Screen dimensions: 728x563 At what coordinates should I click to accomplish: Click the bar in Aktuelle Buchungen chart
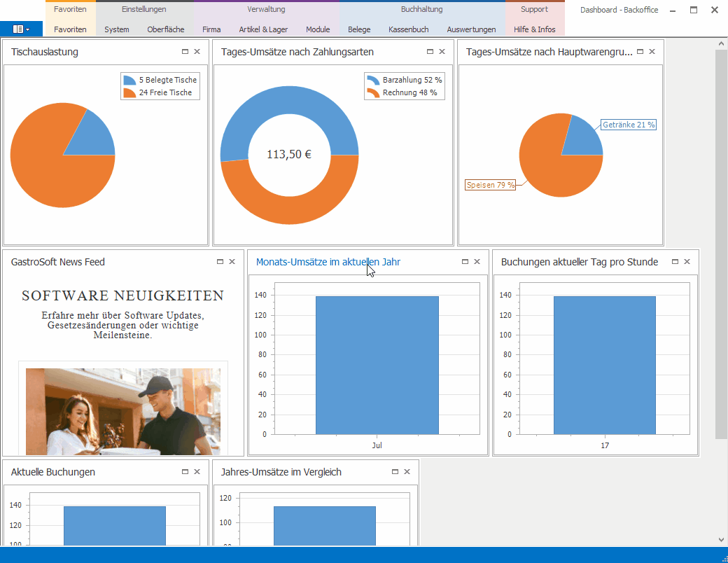tap(115, 526)
